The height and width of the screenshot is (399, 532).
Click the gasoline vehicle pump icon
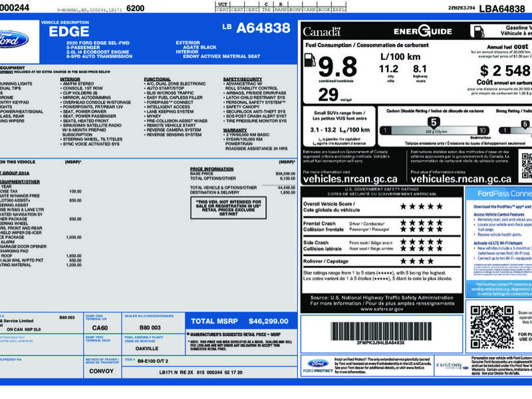pos(477,31)
